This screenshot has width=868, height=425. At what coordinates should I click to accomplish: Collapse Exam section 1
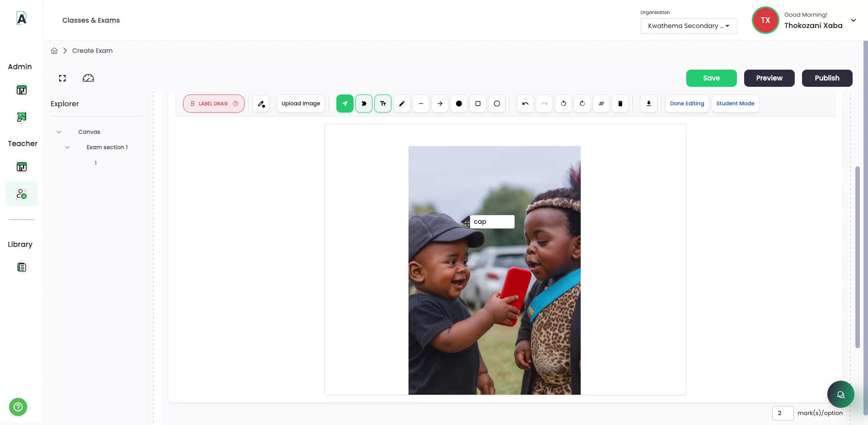[67, 147]
